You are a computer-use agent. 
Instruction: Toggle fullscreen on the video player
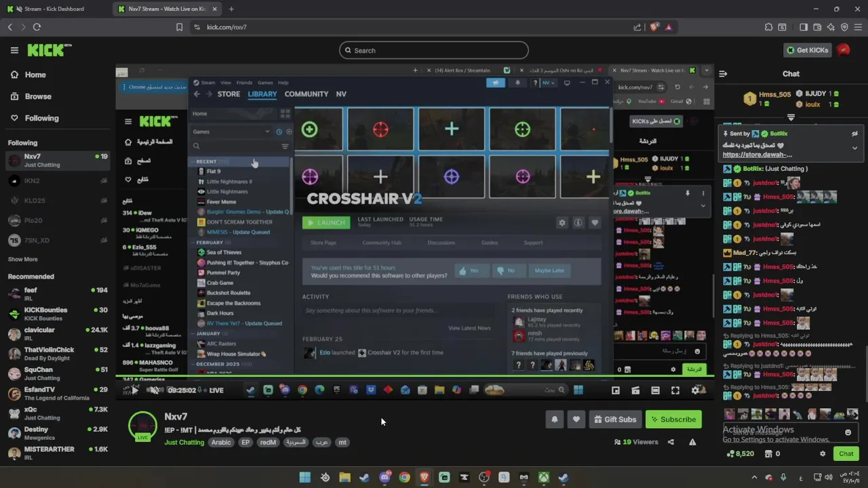675,390
